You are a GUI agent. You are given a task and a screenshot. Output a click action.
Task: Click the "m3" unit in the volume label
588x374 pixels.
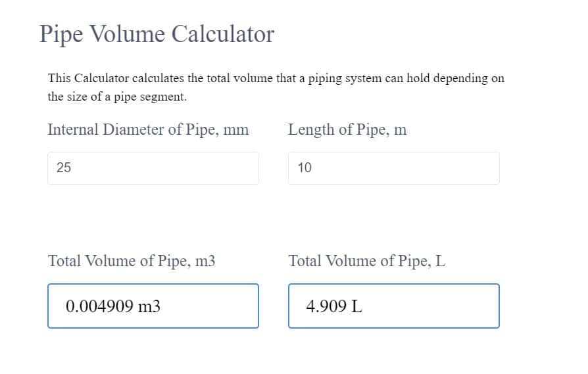pyautogui.click(x=205, y=261)
